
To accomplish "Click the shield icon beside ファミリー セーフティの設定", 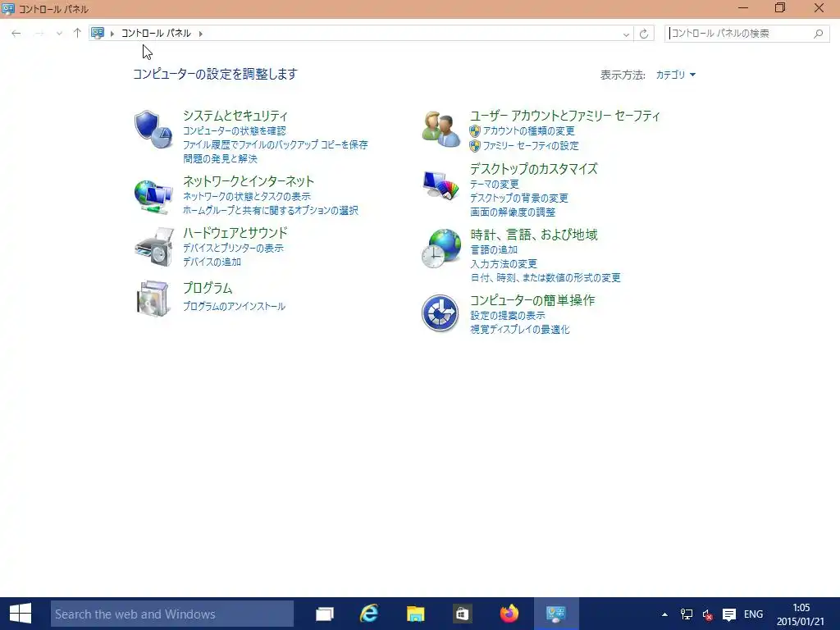I will pos(475,146).
